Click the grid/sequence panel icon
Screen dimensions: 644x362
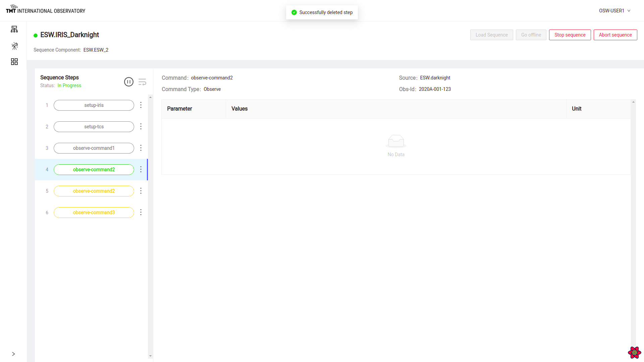click(x=14, y=61)
